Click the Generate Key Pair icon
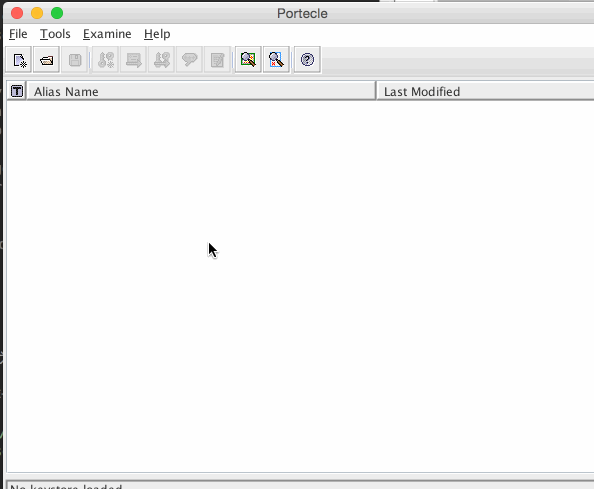The height and width of the screenshot is (489, 594). coord(106,60)
